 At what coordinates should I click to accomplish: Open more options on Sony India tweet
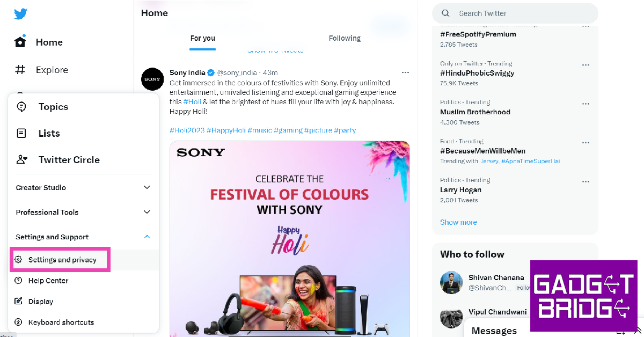point(405,72)
